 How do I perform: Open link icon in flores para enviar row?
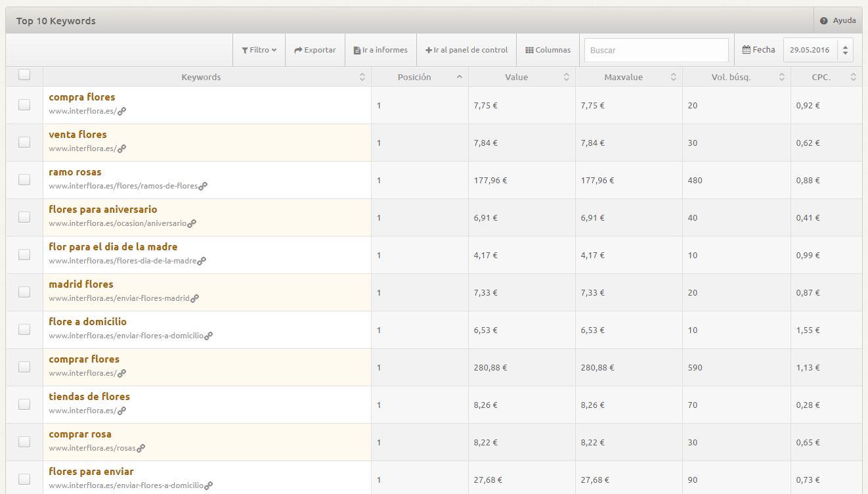tap(208, 485)
